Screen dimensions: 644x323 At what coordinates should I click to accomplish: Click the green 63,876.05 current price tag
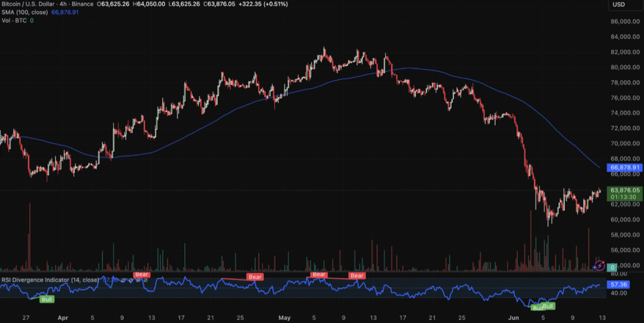coord(625,190)
